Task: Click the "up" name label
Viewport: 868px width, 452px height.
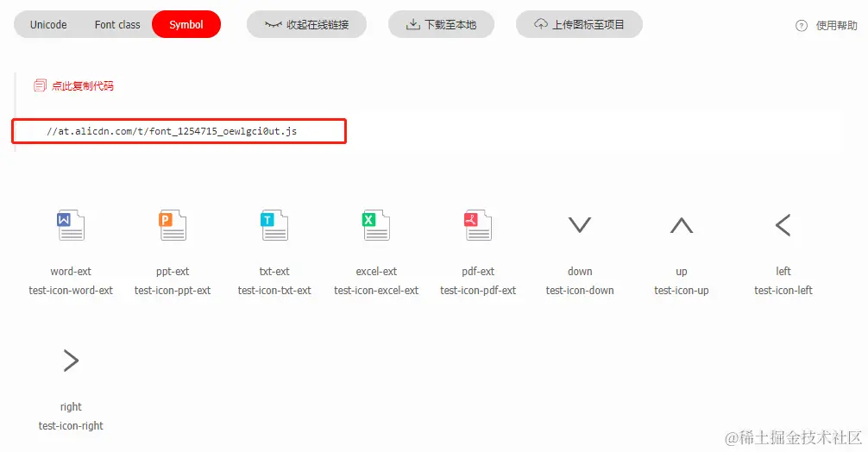Action: (x=682, y=272)
